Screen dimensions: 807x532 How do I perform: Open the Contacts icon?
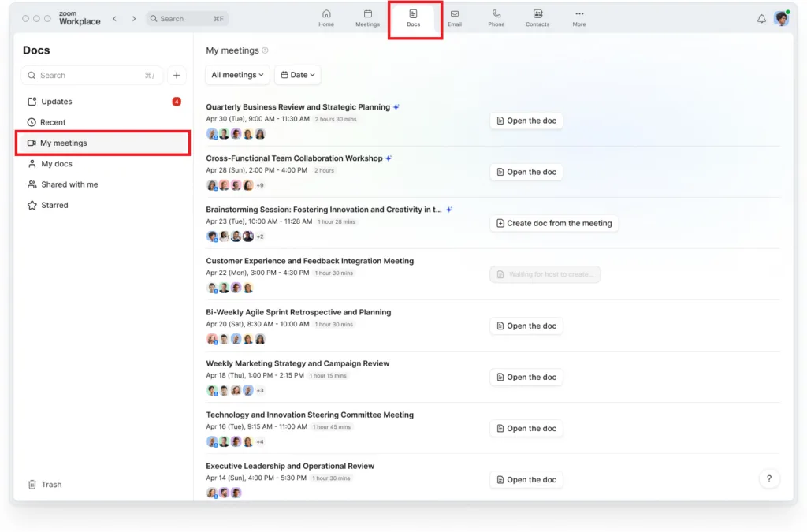coord(537,17)
